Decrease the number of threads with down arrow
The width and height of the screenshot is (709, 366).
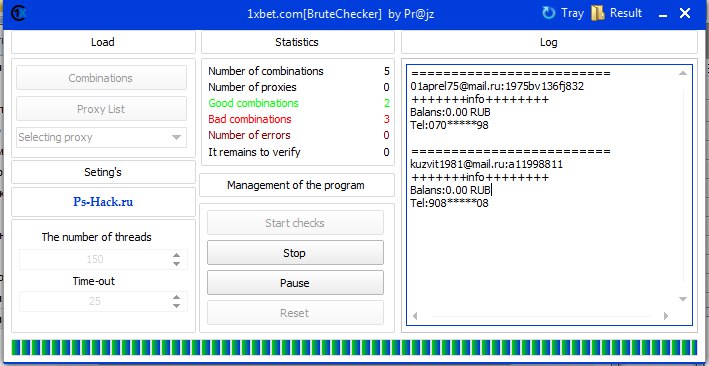point(176,264)
